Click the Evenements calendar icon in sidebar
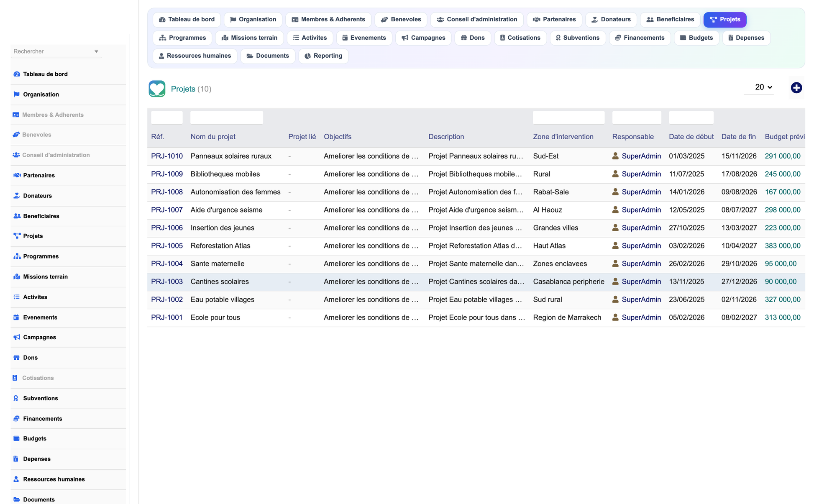Screen dimensions: 814x504 coord(16,317)
